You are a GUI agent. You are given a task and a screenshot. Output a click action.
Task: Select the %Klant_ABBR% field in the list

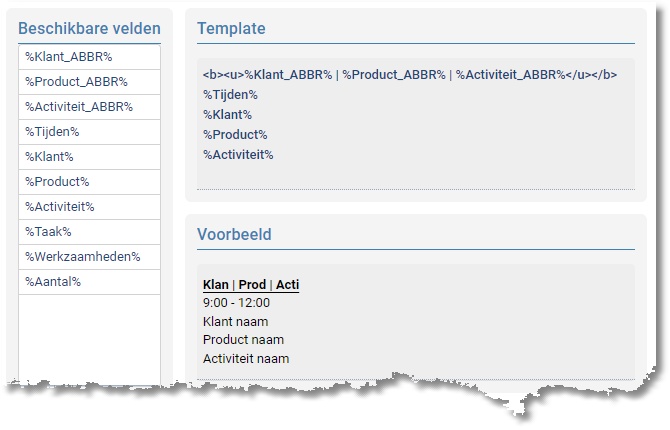pyautogui.click(x=69, y=57)
